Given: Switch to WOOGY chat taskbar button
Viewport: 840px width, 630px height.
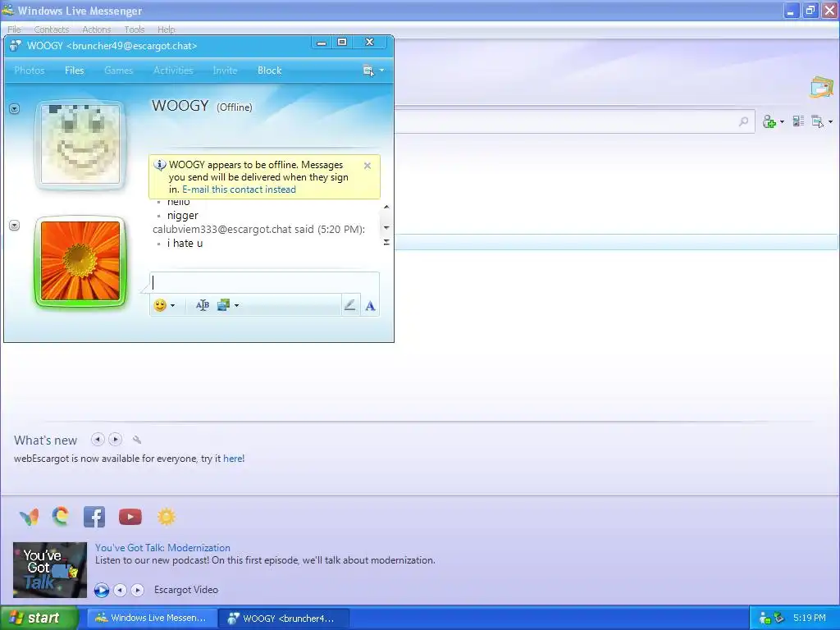Looking at the screenshot, I should (x=284, y=619).
